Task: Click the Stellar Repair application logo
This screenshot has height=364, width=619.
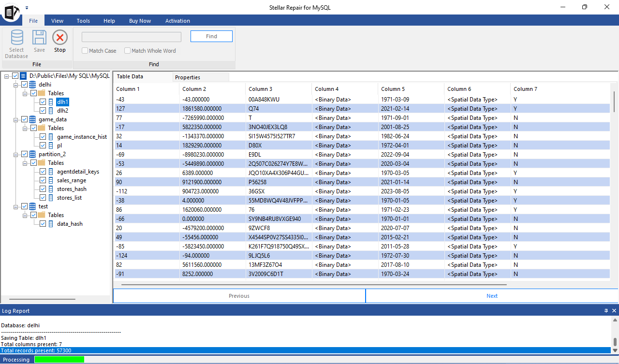Action: (10, 12)
